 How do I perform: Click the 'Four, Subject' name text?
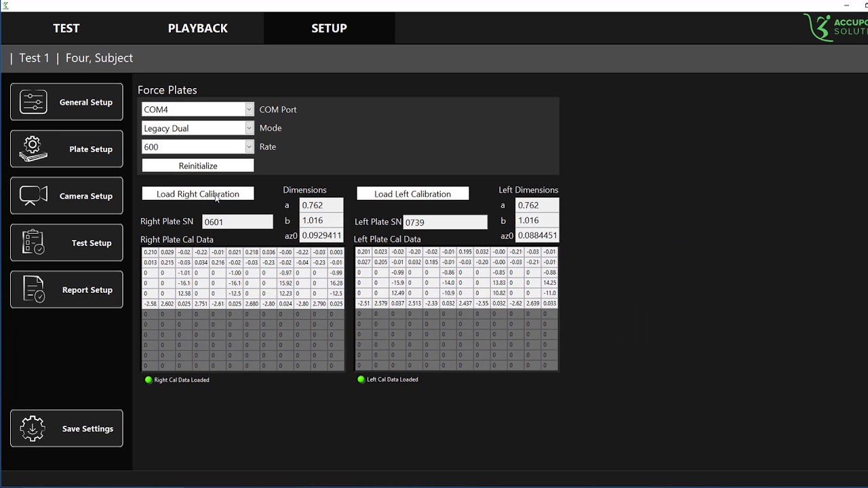99,58
